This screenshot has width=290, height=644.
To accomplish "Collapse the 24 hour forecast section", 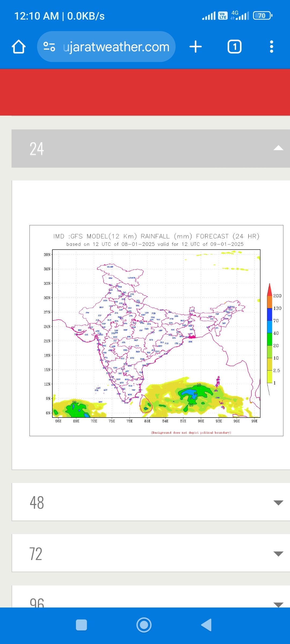I will (278, 148).
